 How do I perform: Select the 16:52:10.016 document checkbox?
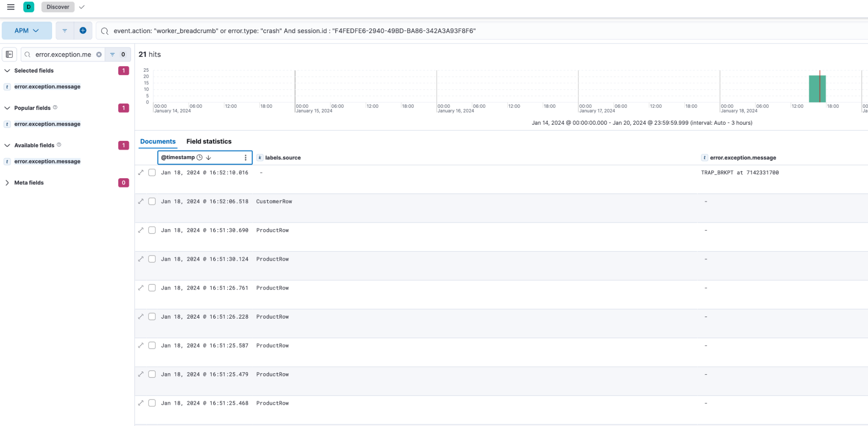[152, 173]
